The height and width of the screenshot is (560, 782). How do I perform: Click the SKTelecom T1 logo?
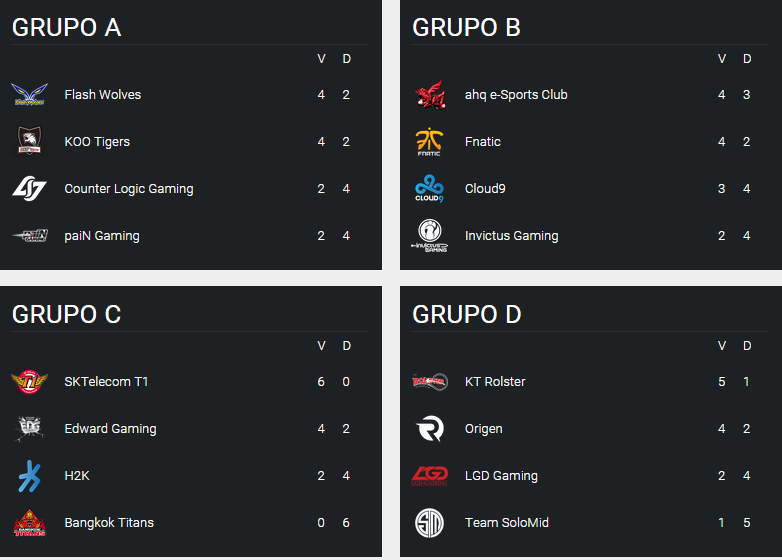(x=29, y=381)
